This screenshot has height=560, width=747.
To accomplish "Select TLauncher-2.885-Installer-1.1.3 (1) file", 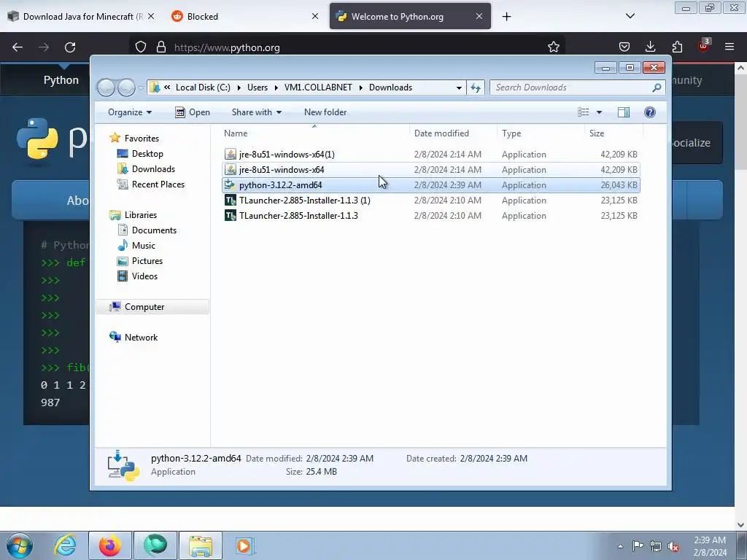I will (x=430, y=200).
